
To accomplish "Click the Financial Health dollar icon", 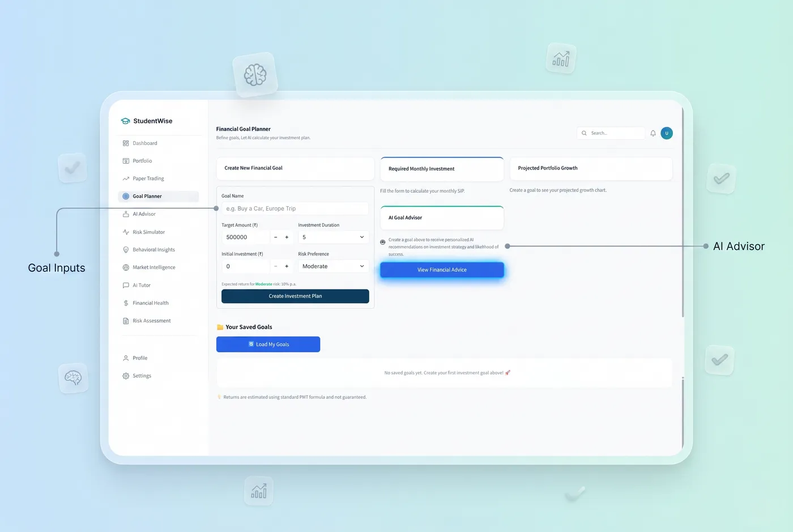I will coord(126,303).
